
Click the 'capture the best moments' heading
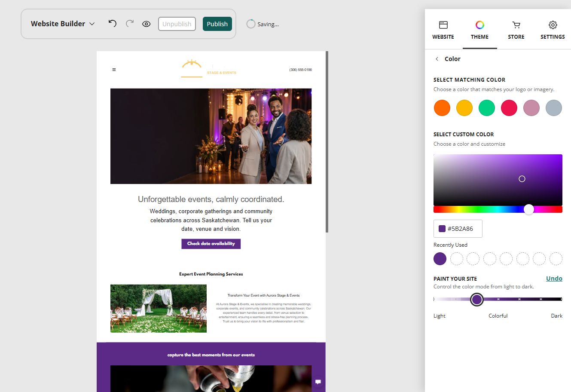pos(211,355)
